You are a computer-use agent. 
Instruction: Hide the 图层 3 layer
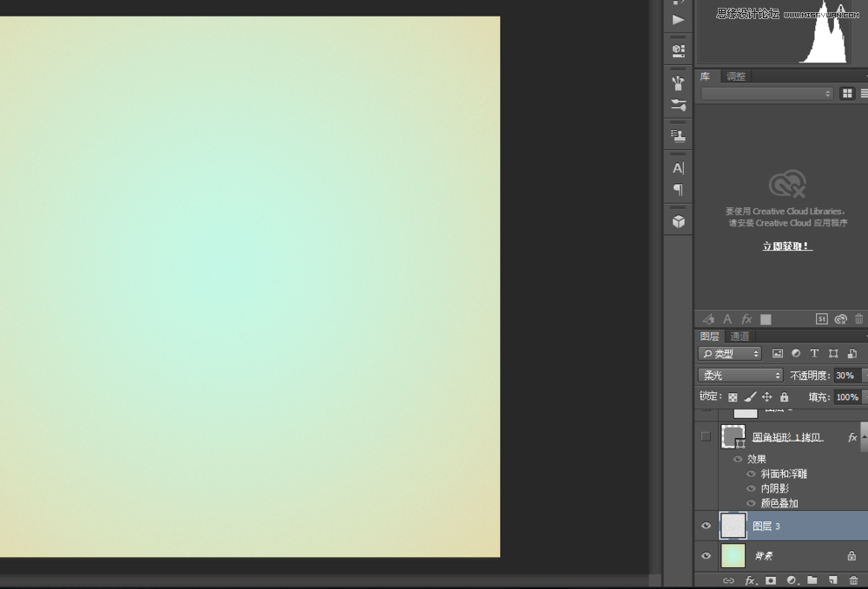(x=706, y=526)
